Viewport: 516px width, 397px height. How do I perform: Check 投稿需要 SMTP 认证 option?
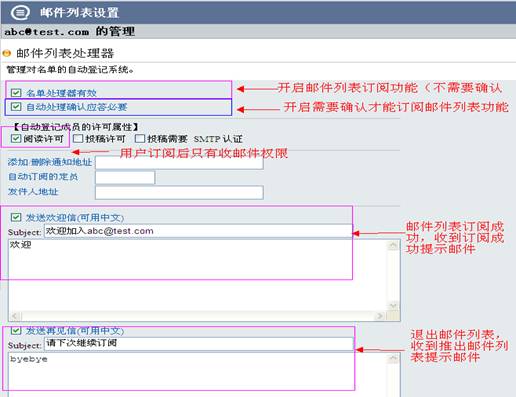[x=140, y=138]
